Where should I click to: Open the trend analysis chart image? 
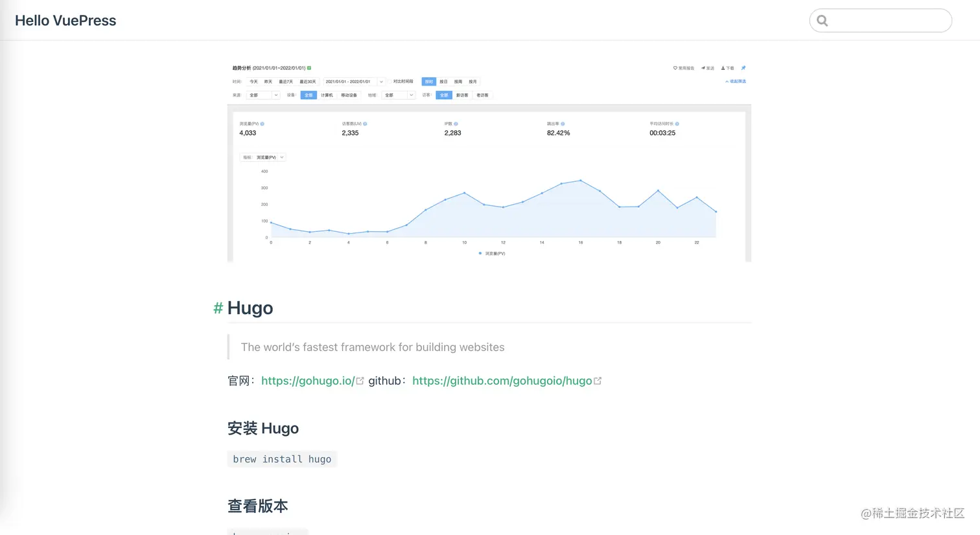[x=489, y=161]
